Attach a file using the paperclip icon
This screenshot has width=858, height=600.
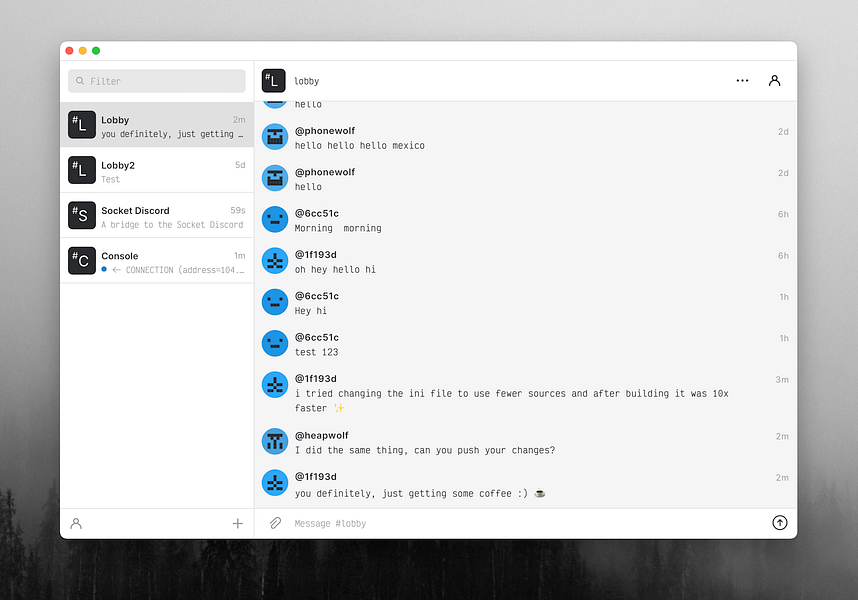click(275, 523)
